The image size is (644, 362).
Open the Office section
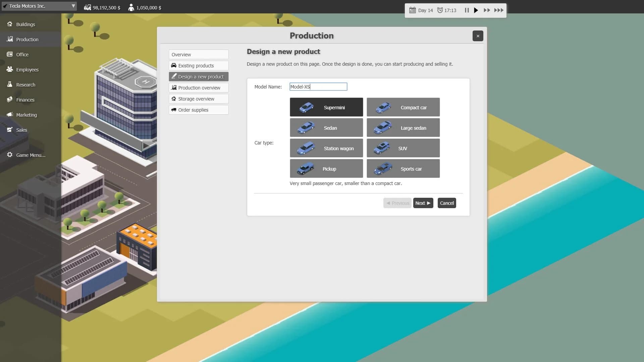click(x=22, y=54)
